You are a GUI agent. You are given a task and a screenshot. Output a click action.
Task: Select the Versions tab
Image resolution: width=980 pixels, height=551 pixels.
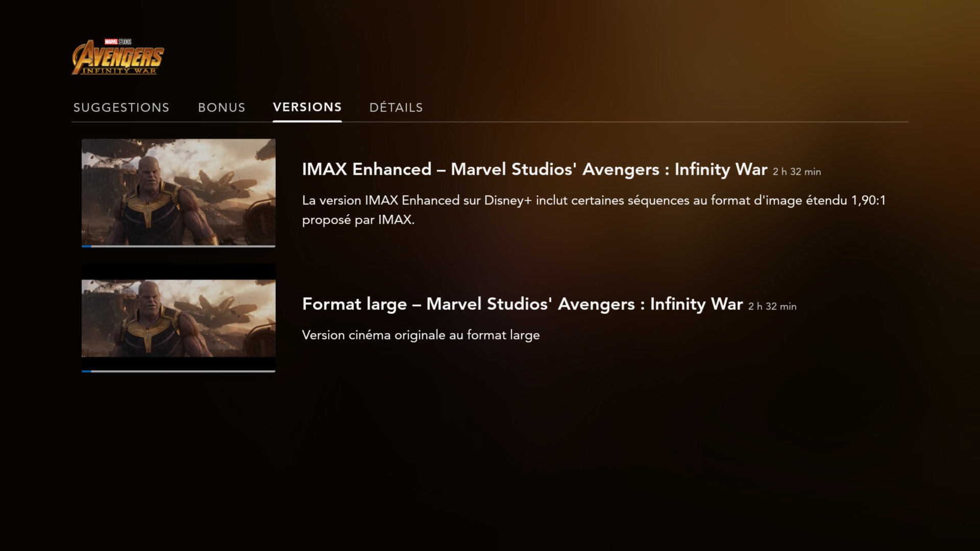point(307,107)
